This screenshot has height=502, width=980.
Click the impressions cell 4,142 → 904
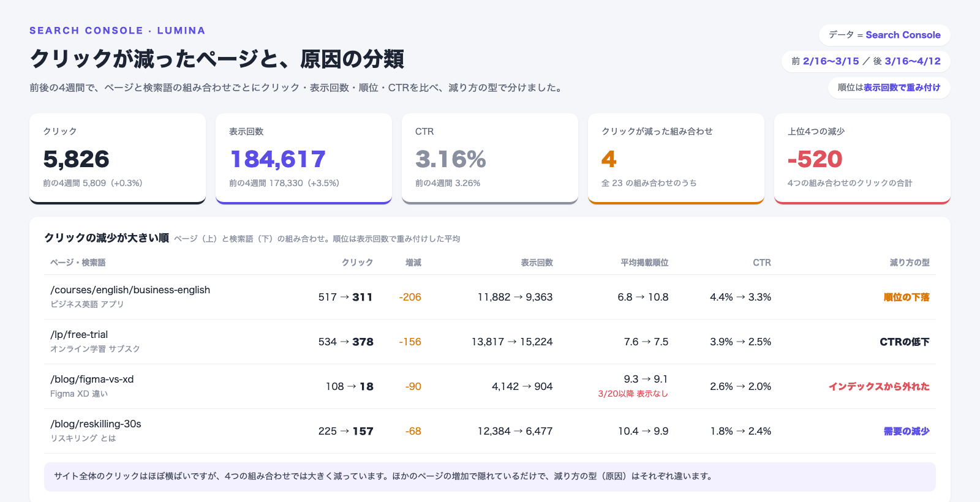tap(522, 386)
